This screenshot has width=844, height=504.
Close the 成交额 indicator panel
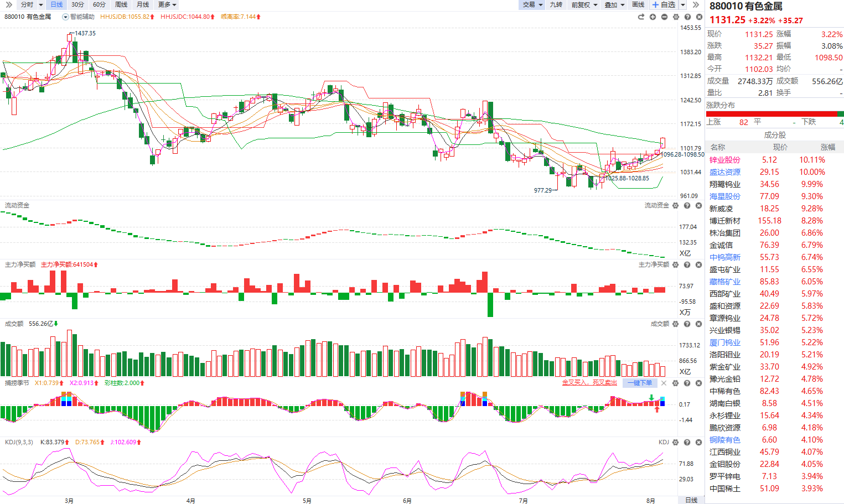pos(698,324)
